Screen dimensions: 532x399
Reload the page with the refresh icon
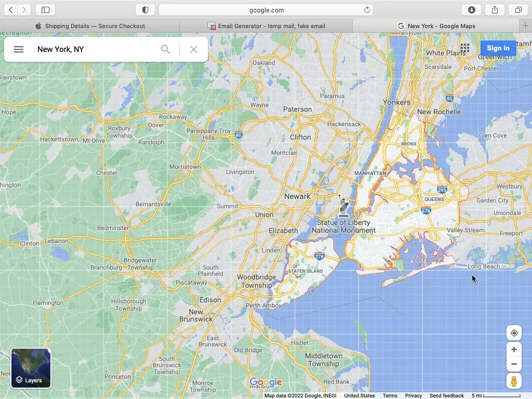click(x=367, y=10)
